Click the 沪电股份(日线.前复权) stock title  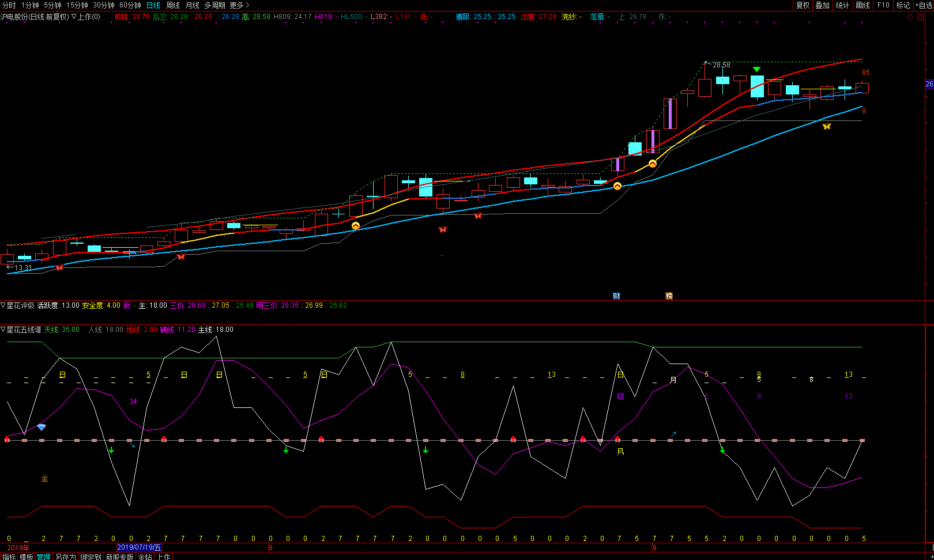(x=35, y=17)
